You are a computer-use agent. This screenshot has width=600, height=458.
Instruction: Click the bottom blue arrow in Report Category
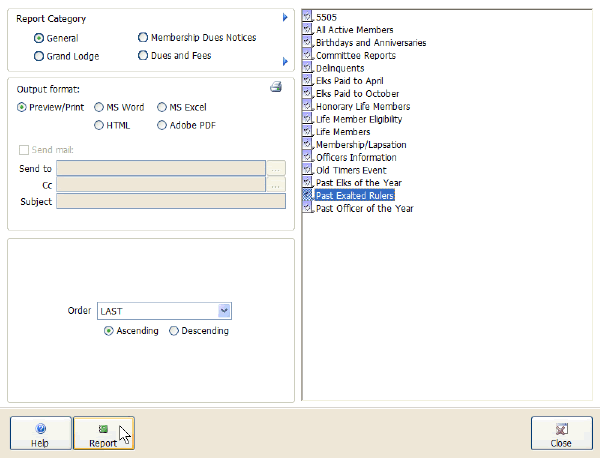[x=285, y=62]
